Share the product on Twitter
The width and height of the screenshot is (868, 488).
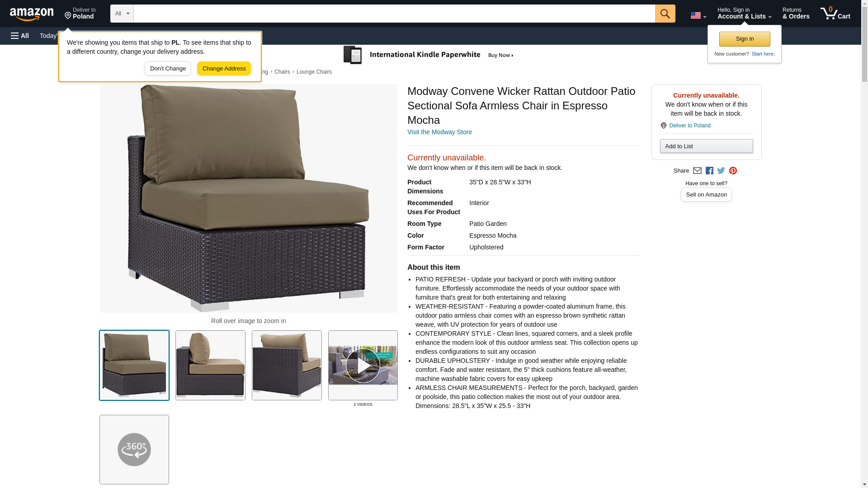pyautogui.click(x=721, y=171)
